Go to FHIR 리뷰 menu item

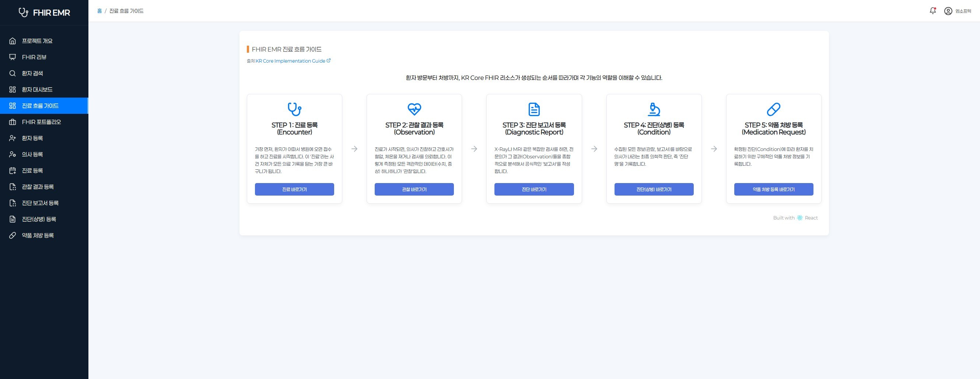tap(44, 57)
